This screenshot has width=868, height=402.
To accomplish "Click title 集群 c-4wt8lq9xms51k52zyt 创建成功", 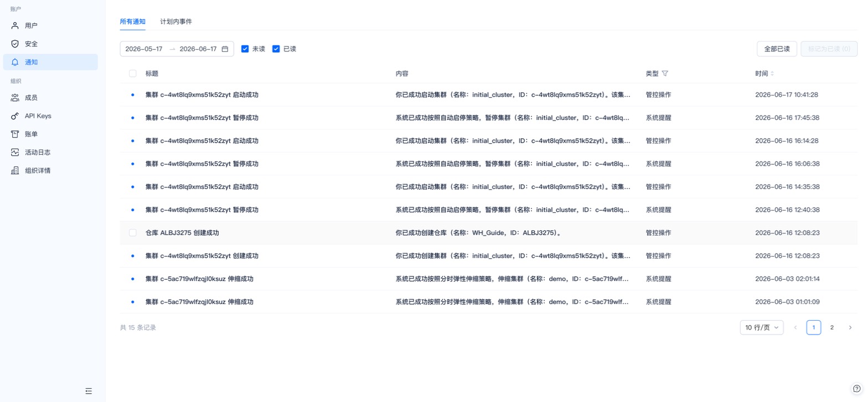I will pos(202,256).
